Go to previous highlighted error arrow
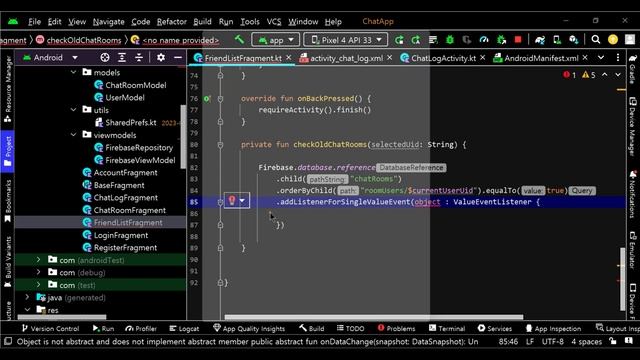 tap(604, 75)
